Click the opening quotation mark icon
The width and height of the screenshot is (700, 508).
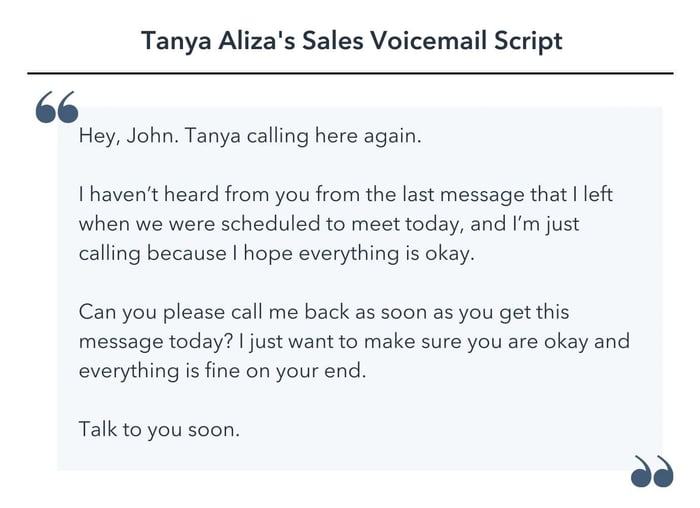56,107
